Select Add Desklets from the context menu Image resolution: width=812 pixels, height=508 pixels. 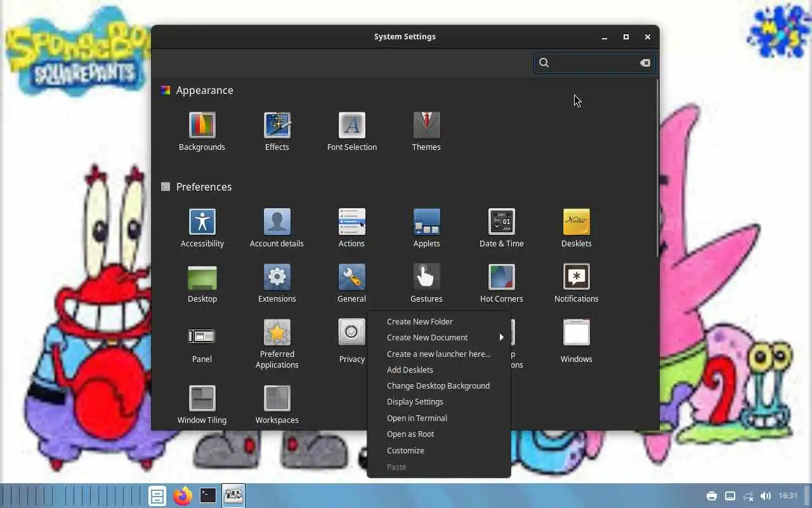pos(439,370)
